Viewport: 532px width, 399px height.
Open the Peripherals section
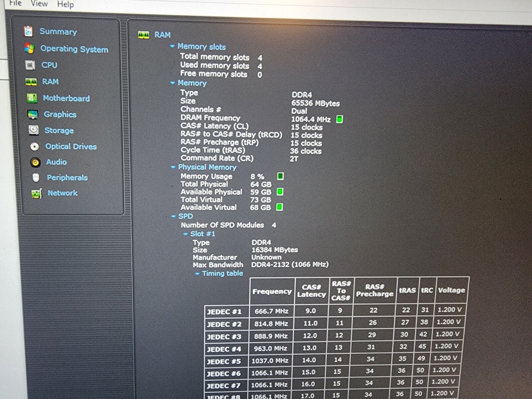click(x=67, y=178)
